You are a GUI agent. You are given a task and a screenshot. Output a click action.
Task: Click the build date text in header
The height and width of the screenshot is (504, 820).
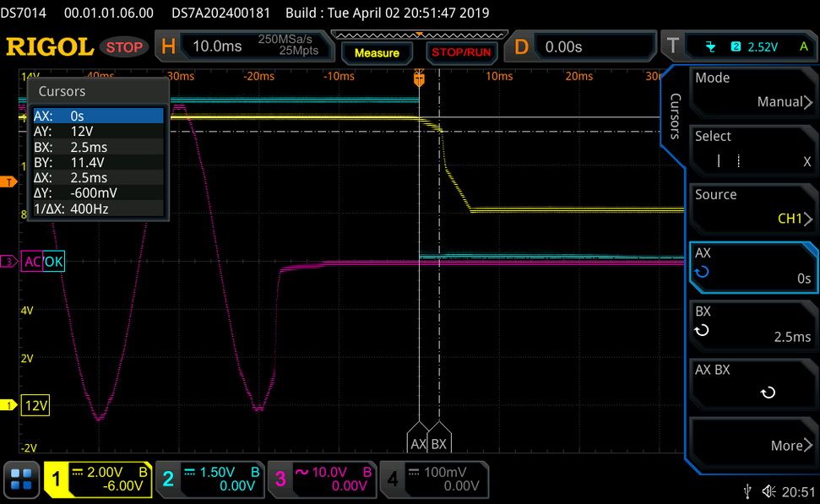point(387,13)
